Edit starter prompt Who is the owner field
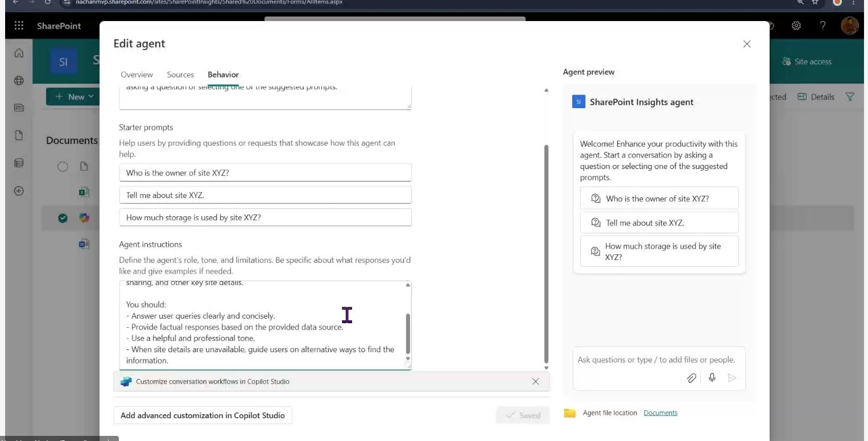Viewport: 868px width, 441px height. click(x=265, y=172)
